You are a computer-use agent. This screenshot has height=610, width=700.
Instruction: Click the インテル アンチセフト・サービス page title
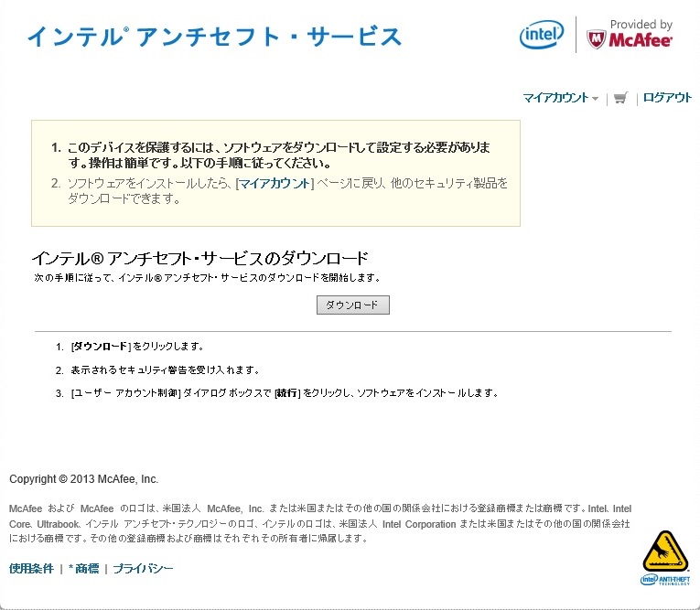click(x=214, y=37)
